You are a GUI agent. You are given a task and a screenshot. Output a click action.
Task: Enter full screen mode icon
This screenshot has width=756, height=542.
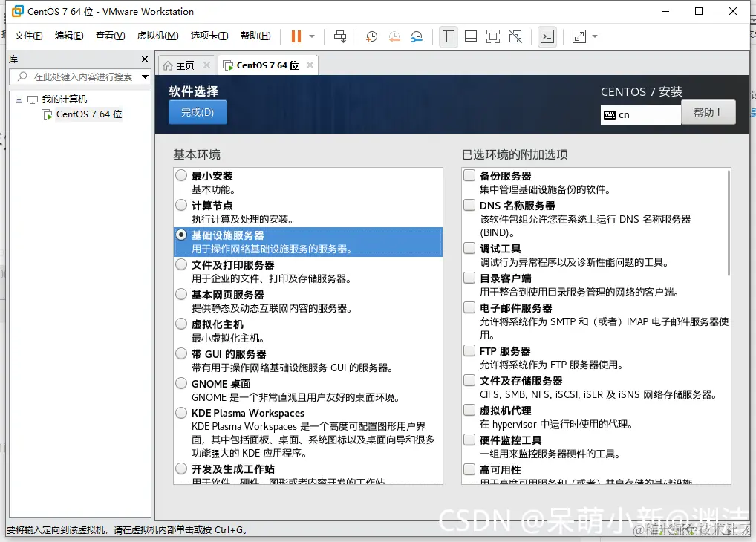point(493,36)
